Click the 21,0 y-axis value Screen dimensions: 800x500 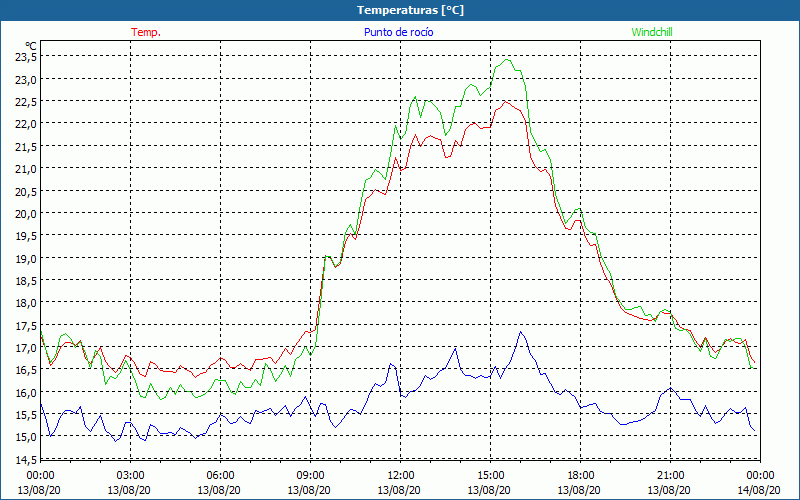click(x=26, y=168)
